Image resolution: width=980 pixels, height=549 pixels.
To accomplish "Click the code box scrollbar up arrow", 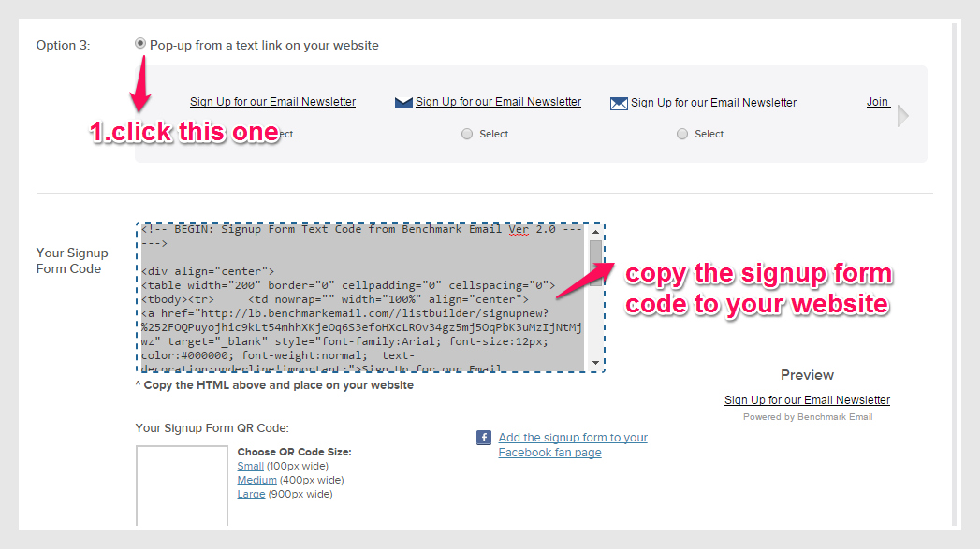I will (595, 231).
